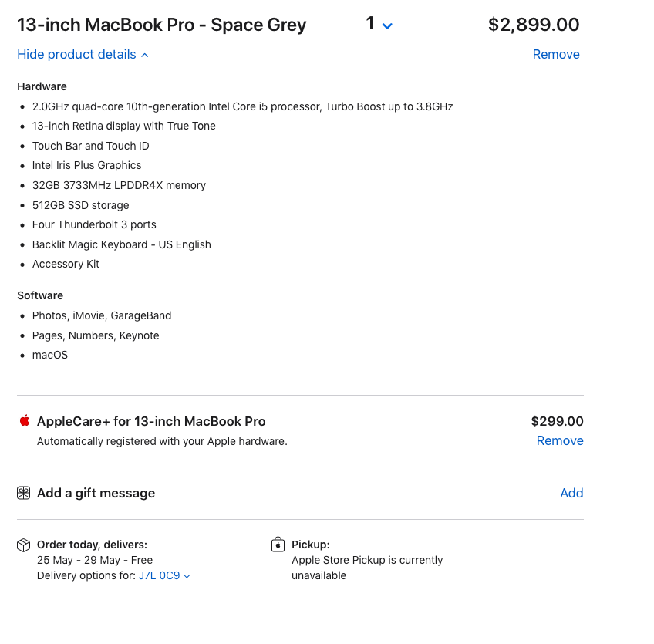Remove AppleCare+ from the order
This screenshot has height=644, width=654.
tap(560, 440)
